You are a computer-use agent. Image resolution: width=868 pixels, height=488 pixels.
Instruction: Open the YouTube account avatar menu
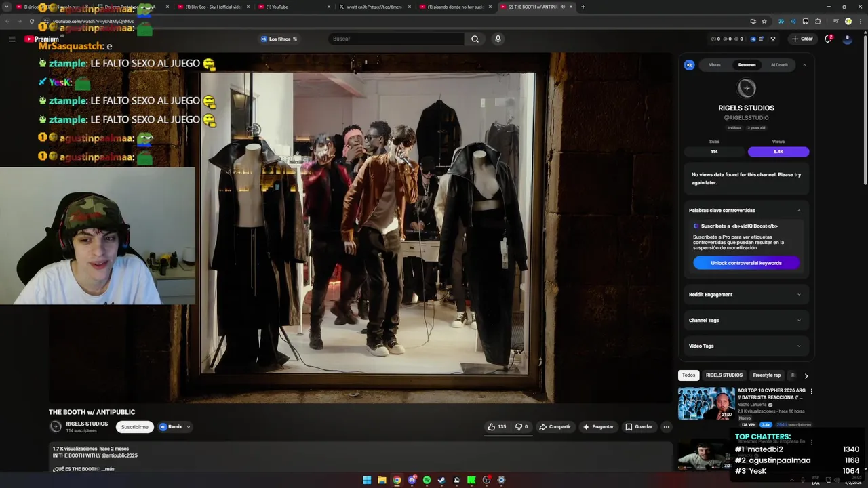coord(847,39)
